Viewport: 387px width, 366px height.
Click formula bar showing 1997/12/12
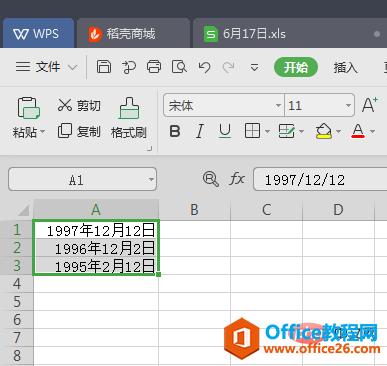pyautogui.click(x=320, y=179)
